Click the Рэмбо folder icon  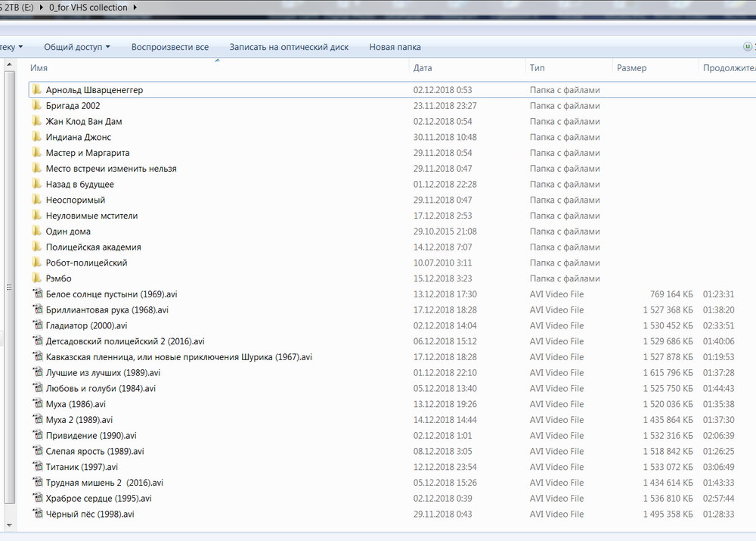(x=36, y=278)
